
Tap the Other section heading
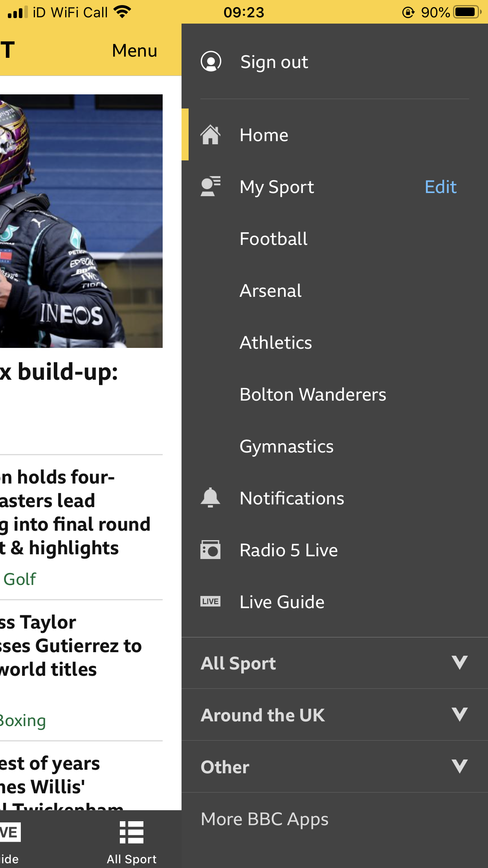tap(225, 767)
